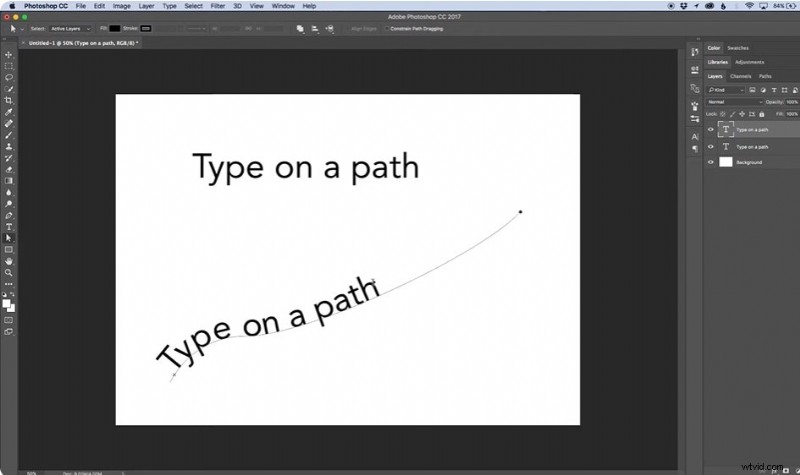
Task: Toggle lock all padlock icon
Action: tap(762, 114)
